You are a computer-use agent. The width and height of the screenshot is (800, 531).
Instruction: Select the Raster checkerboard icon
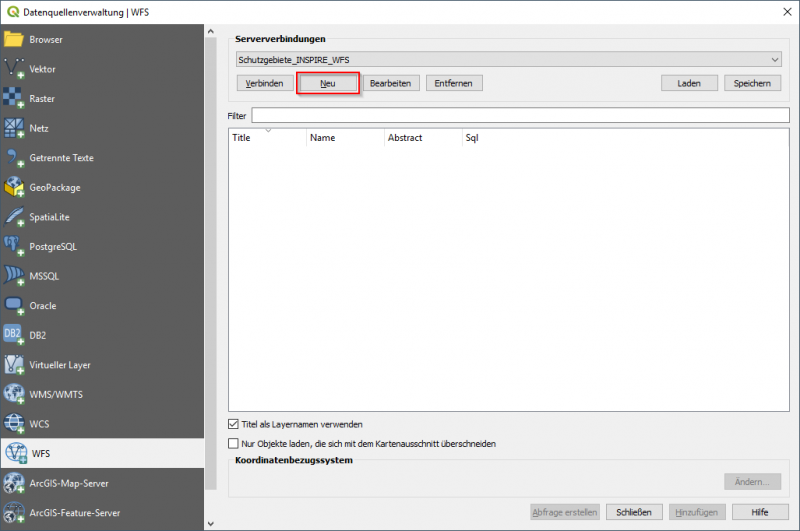(x=14, y=98)
